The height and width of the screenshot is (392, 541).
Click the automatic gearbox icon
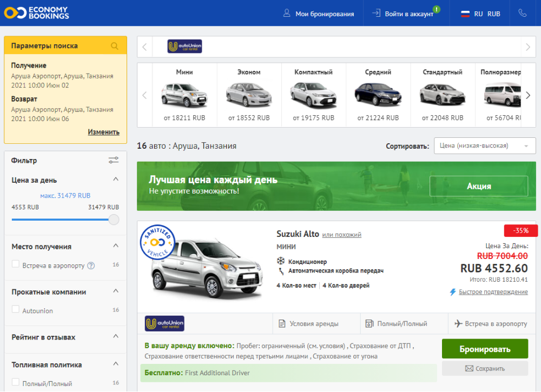coord(281,271)
